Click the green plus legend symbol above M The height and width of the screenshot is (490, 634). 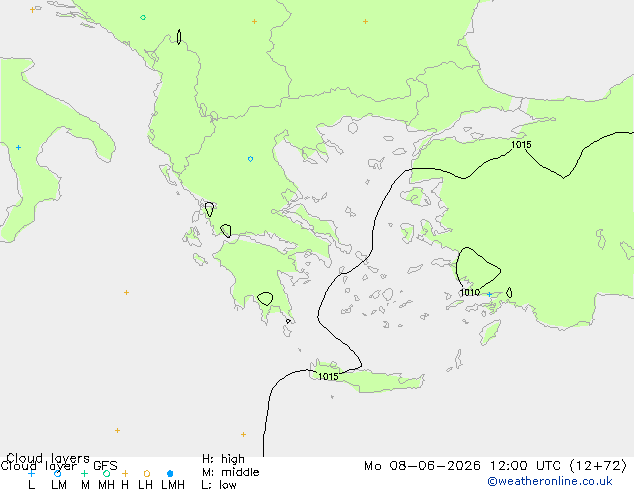84,473
